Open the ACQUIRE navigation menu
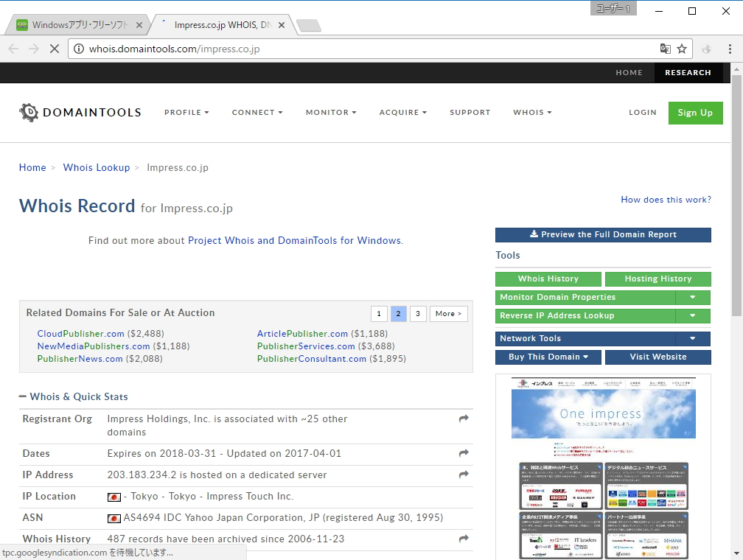The height and width of the screenshot is (560, 743). pos(403,112)
